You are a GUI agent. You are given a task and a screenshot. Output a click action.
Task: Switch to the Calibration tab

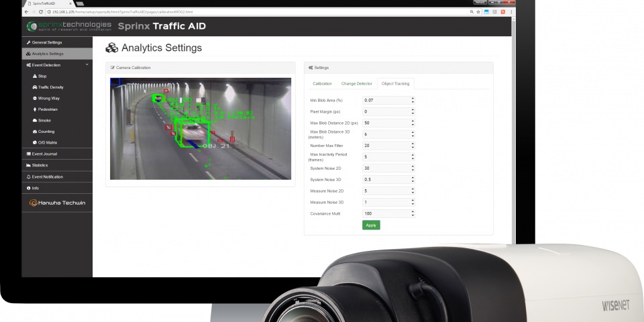(x=322, y=83)
